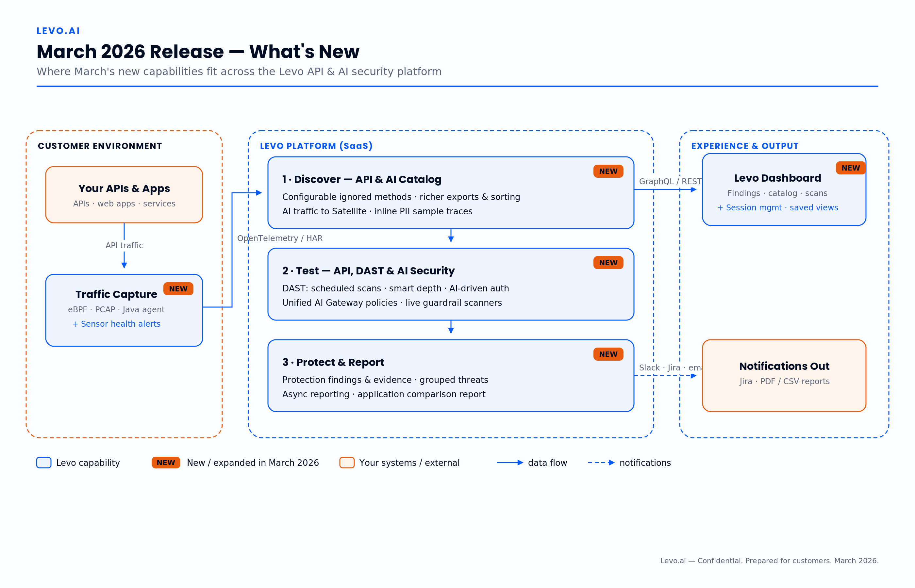
Task: Click the 'Levo capability' legend label
Action: point(88,463)
